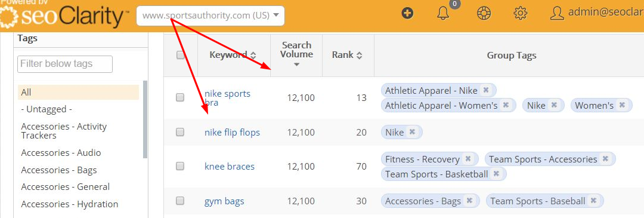The height and width of the screenshot is (218, 644).
Task: Remove the Fitness - Recovery tag
Action: tap(467, 159)
